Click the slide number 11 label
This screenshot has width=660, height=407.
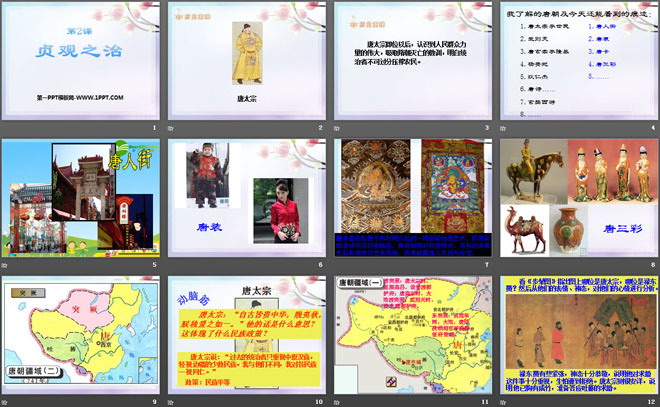pos(485,402)
